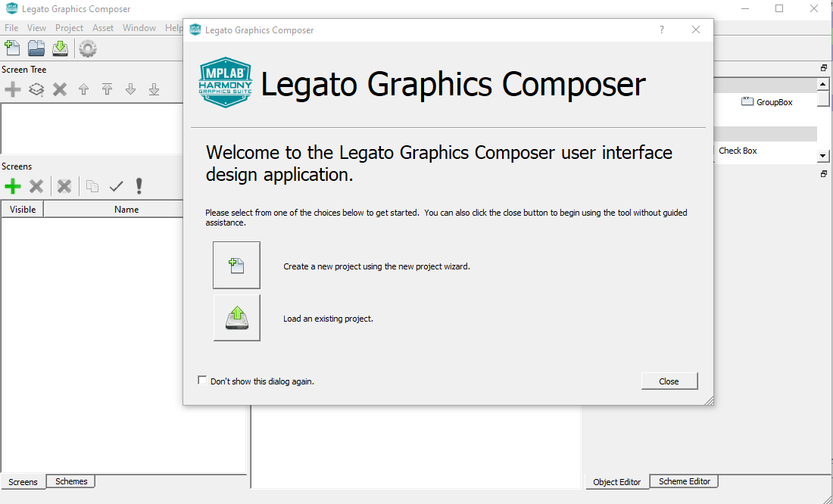Click the second X icon in Screens toolbar
Screen dimensions: 833x504
[64, 186]
